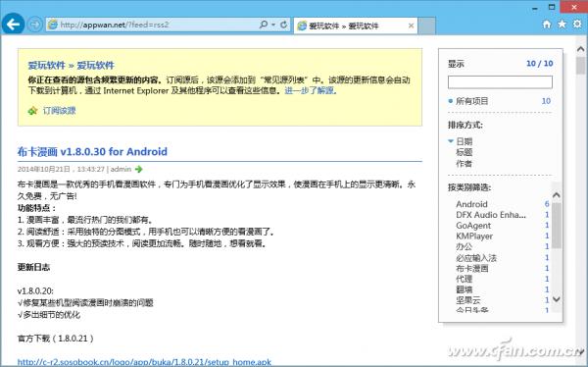Sort feed items by 标题
This screenshot has height=367, width=588.
pyautogui.click(x=464, y=152)
